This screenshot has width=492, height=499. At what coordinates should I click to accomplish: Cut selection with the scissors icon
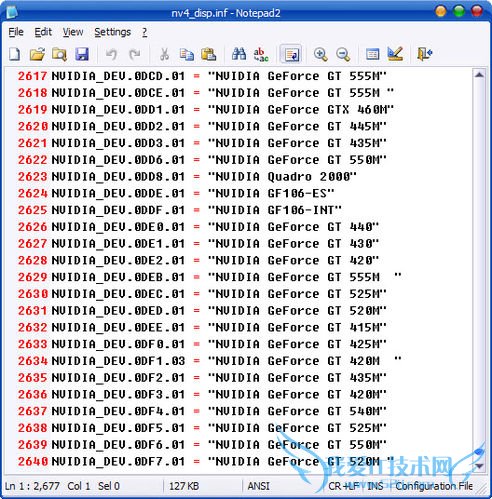[x=164, y=54]
